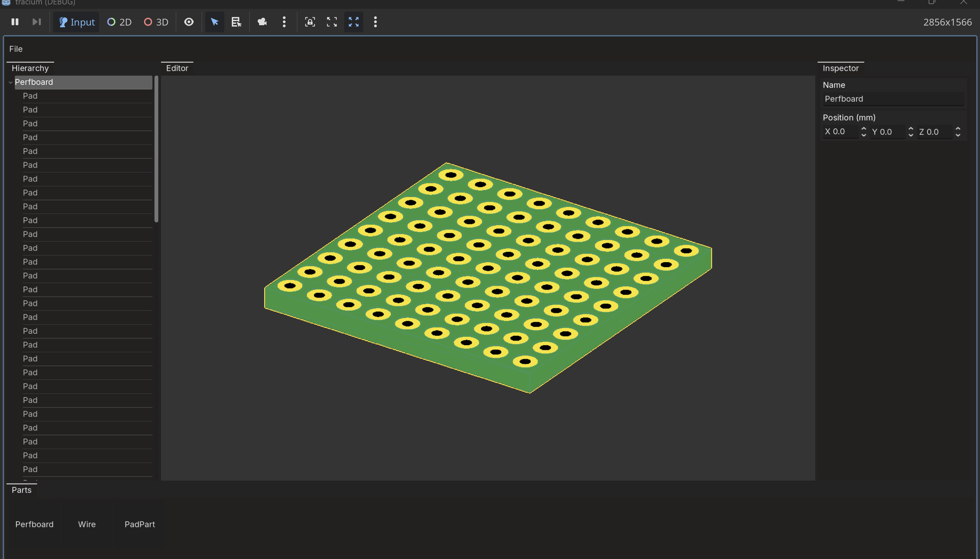Add a Perfboard from Parts panel
This screenshot has width=980, height=559.
coord(34,524)
